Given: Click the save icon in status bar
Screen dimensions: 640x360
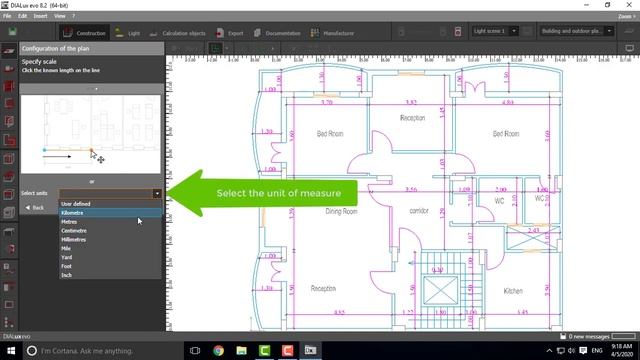Looking at the screenshot, I should click(x=563, y=336).
